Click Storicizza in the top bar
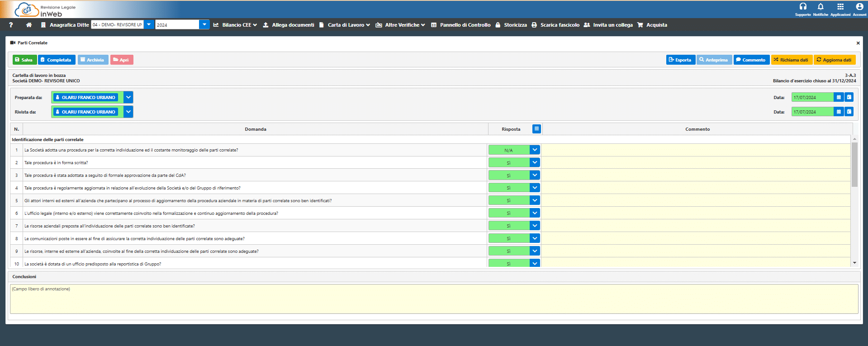Viewport: 868px width, 346px height. tap(511, 25)
